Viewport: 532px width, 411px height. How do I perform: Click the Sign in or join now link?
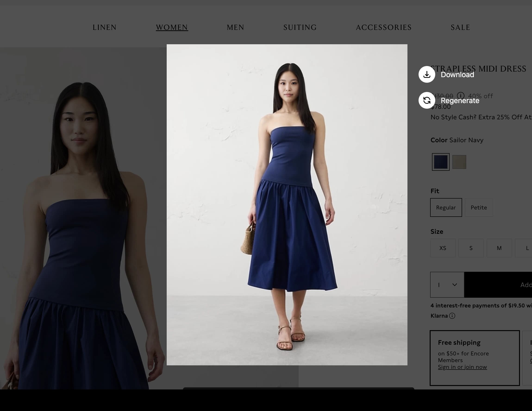(462, 367)
